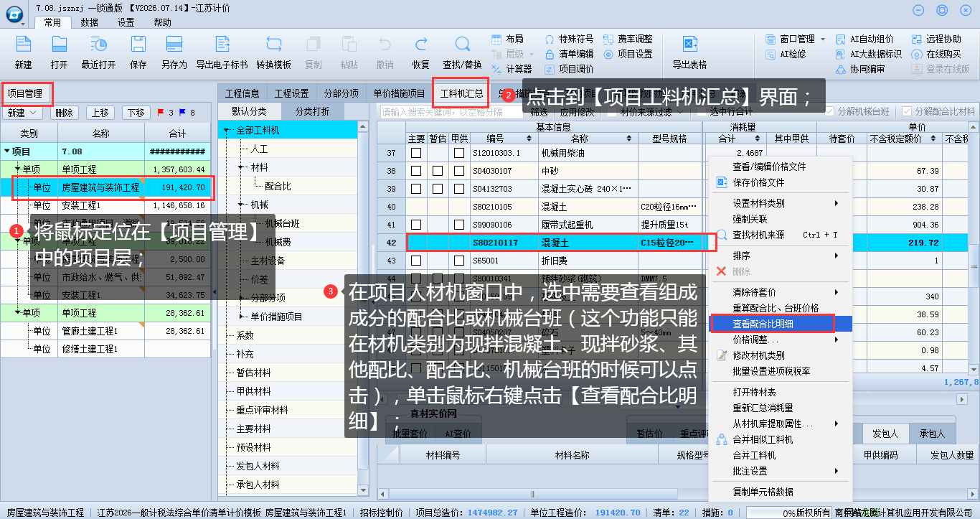Switch to the 帮助 ribbon tab

(x=163, y=22)
